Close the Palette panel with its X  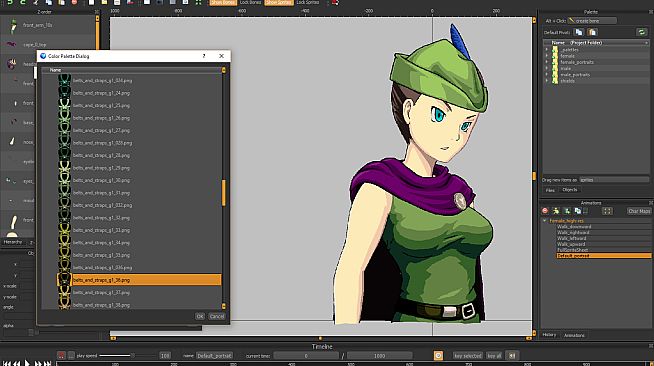(651, 12)
